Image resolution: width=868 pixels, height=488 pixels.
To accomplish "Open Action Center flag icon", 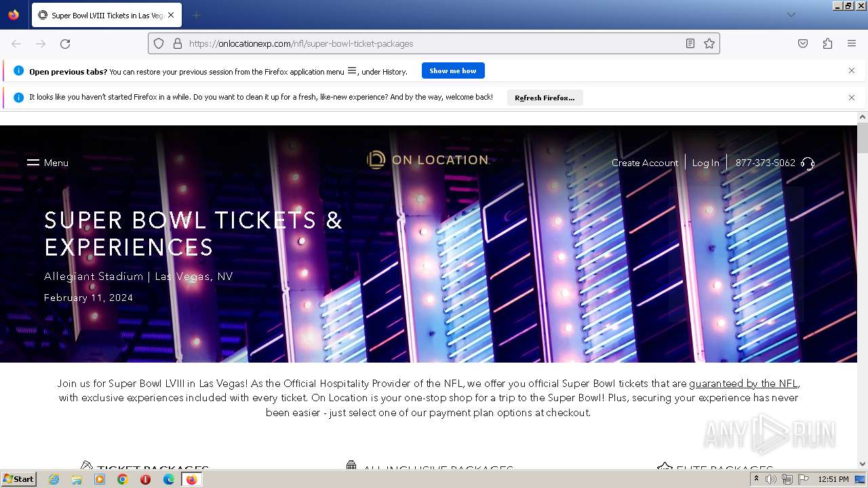I will [x=804, y=479].
